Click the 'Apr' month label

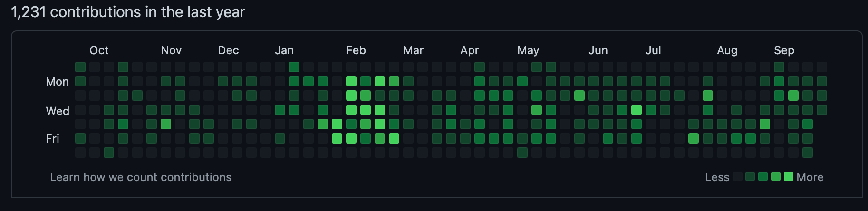click(x=470, y=50)
